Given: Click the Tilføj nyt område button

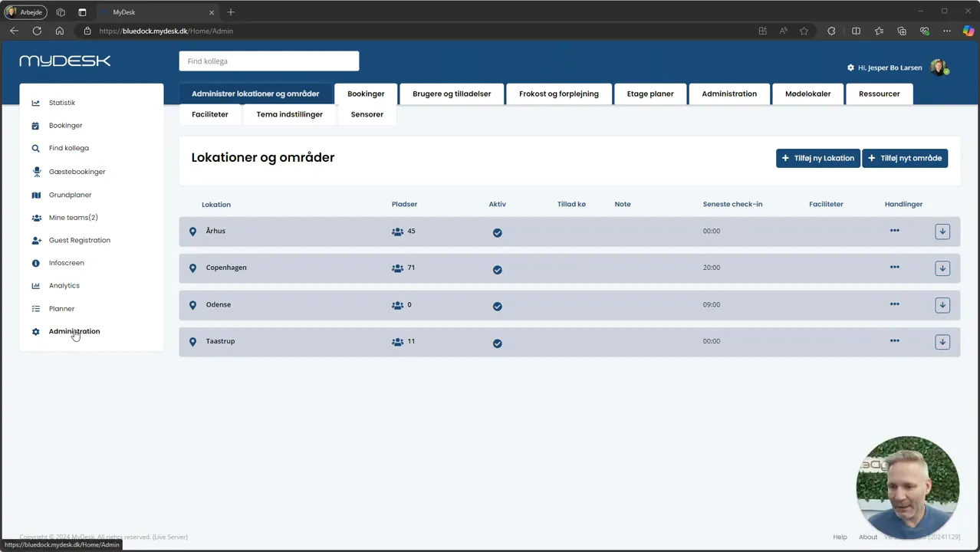Looking at the screenshot, I should (905, 158).
